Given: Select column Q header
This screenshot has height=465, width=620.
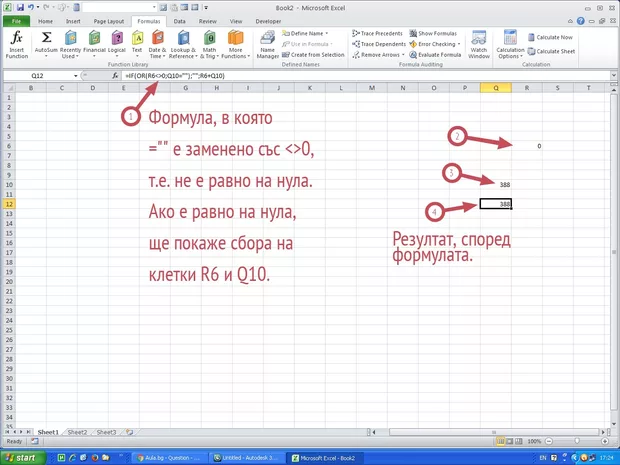Looking at the screenshot, I should point(496,88).
